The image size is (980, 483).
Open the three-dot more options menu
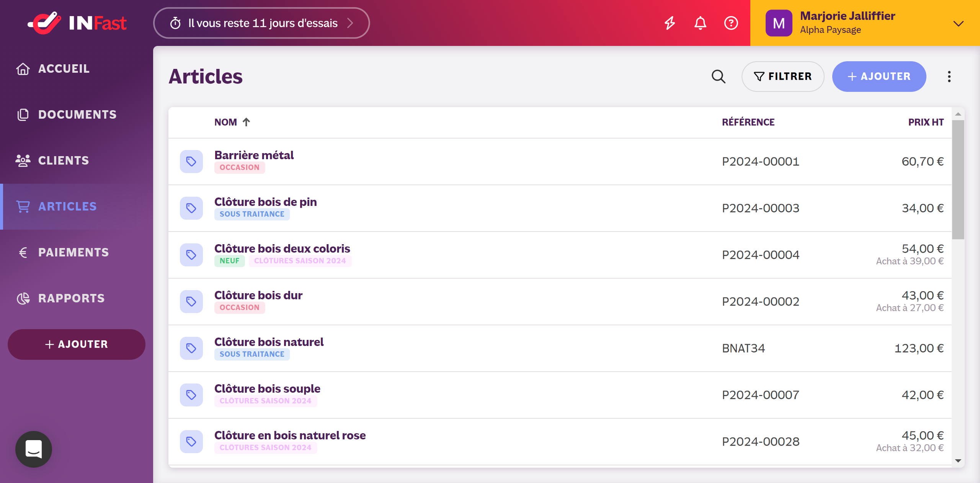(x=949, y=77)
